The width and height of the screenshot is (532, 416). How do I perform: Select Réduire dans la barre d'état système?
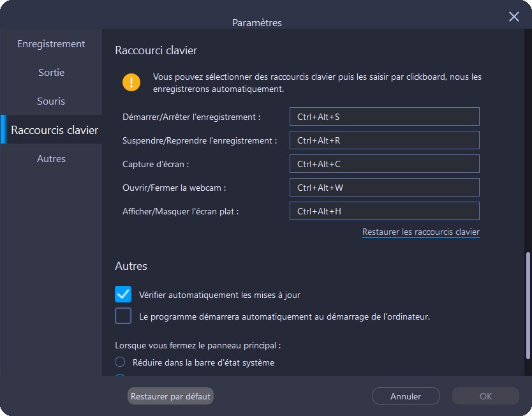(120, 362)
